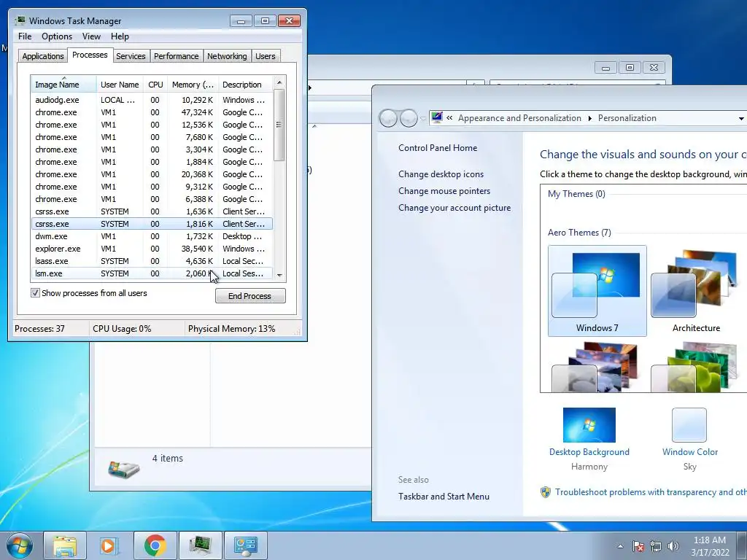Go to Appearance and Personalization breadcrumb
747x560 pixels.
tap(519, 118)
